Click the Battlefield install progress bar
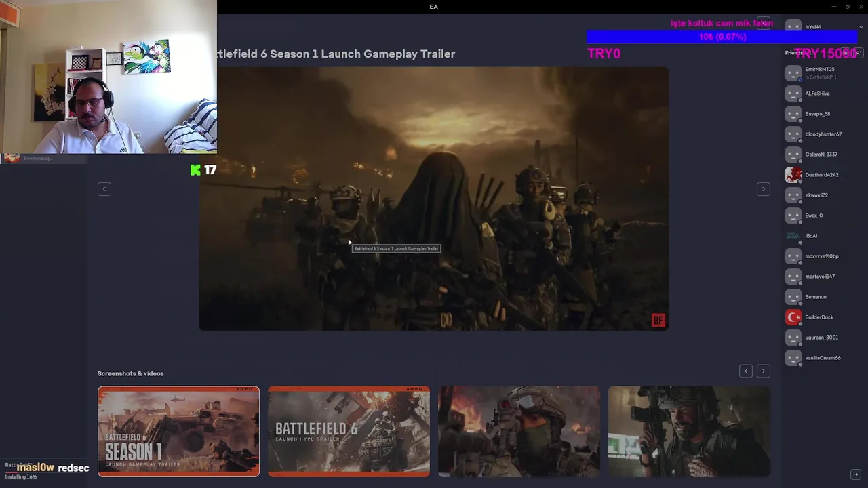The height and width of the screenshot is (488, 868). click(43, 471)
